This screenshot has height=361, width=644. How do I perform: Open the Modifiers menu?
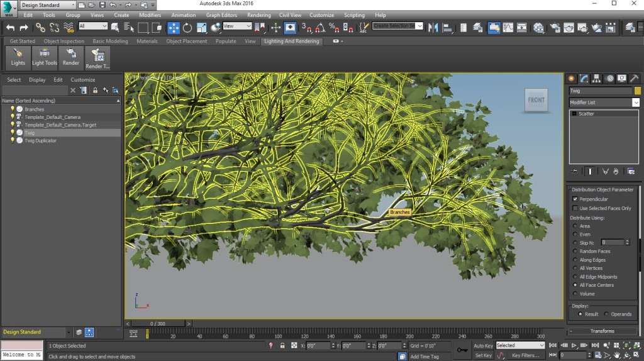[x=150, y=15]
